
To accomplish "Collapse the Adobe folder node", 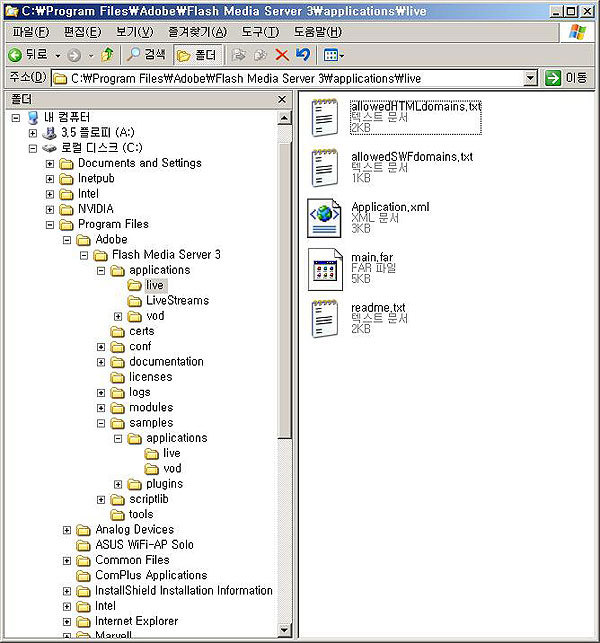I will tap(67, 240).
